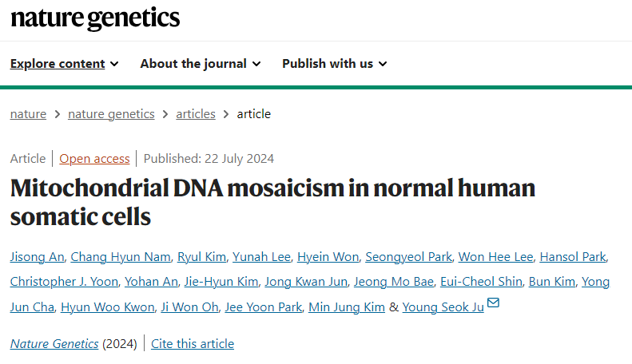
Task: Open author Ryul Kim's profile
Action: (201, 257)
